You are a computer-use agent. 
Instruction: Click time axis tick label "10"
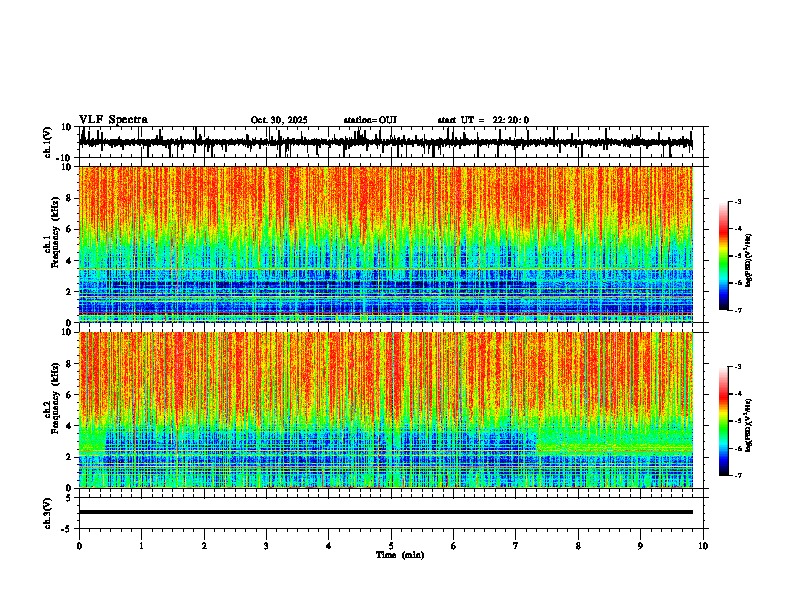(703, 546)
